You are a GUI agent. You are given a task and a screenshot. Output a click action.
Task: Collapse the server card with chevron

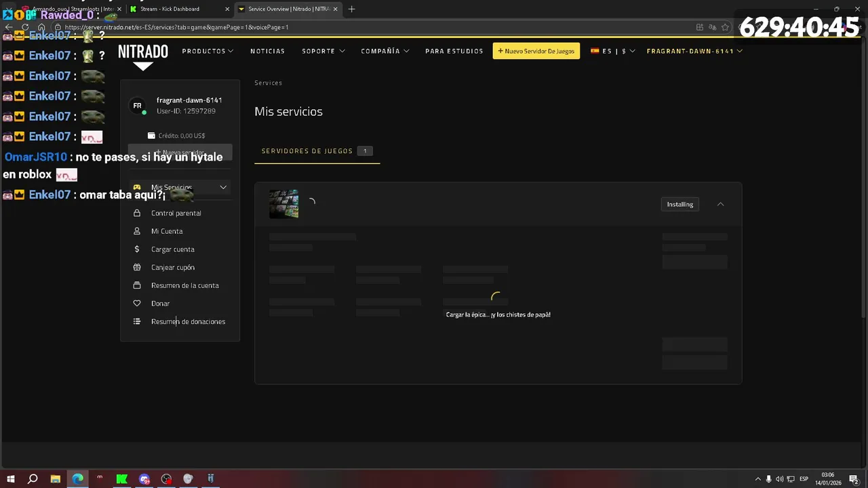tap(720, 204)
